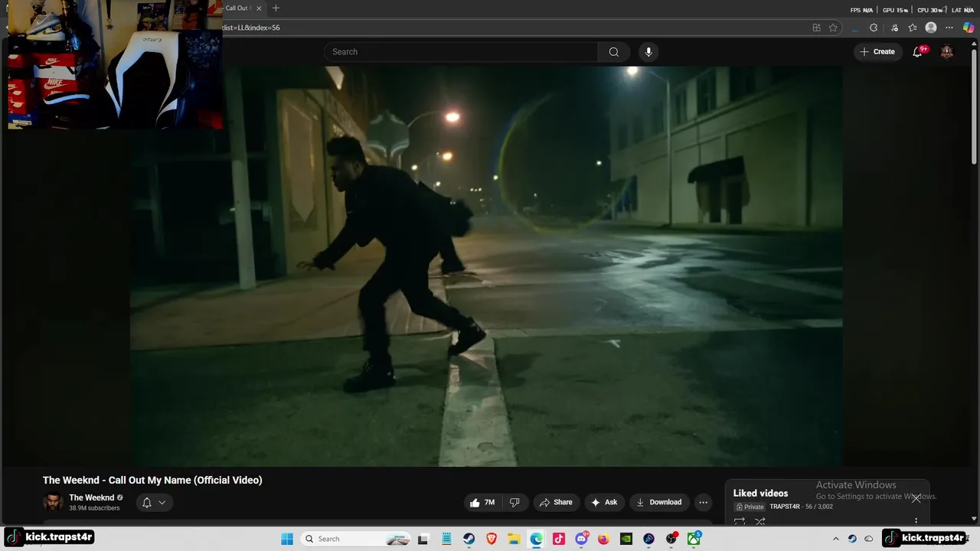
Task: Open the Notepad taskbar icon
Action: click(x=446, y=539)
